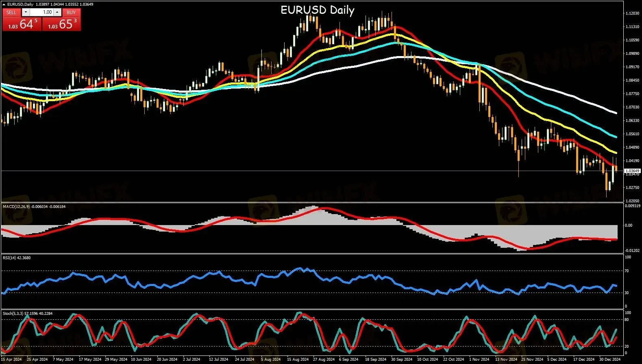Click the 1 Nov 2024 date marker
The height and width of the screenshot is (364, 642).
(x=479, y=359)
